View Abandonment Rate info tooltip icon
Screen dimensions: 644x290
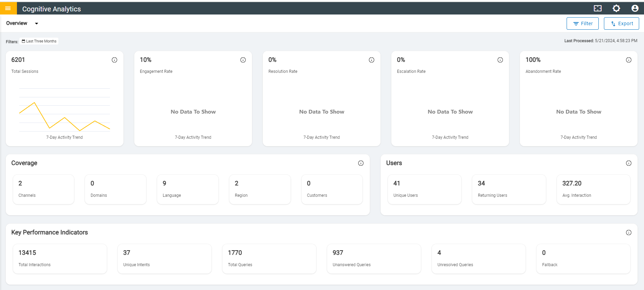[629, 60]
